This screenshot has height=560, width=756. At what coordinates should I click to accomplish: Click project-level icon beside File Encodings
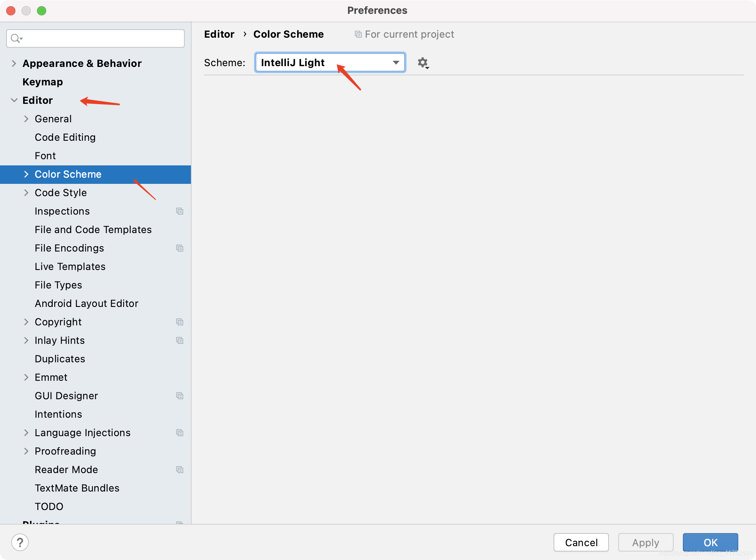(x=179, y=248)
